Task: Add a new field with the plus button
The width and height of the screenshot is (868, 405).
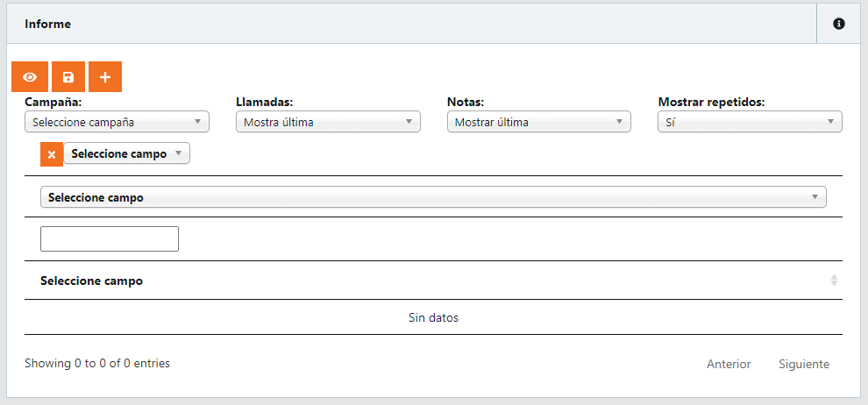Action: point(105,77)
